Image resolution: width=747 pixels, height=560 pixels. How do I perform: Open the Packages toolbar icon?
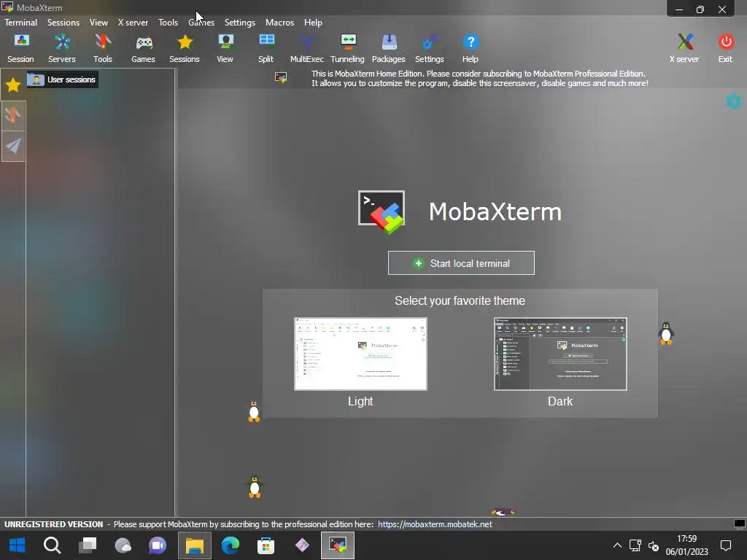[389, 49]
